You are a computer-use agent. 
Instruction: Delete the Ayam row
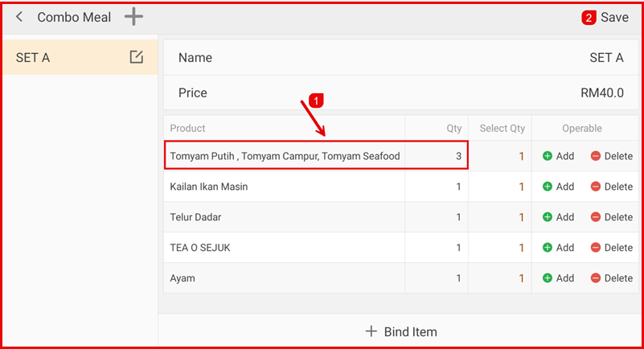(611, 278)
